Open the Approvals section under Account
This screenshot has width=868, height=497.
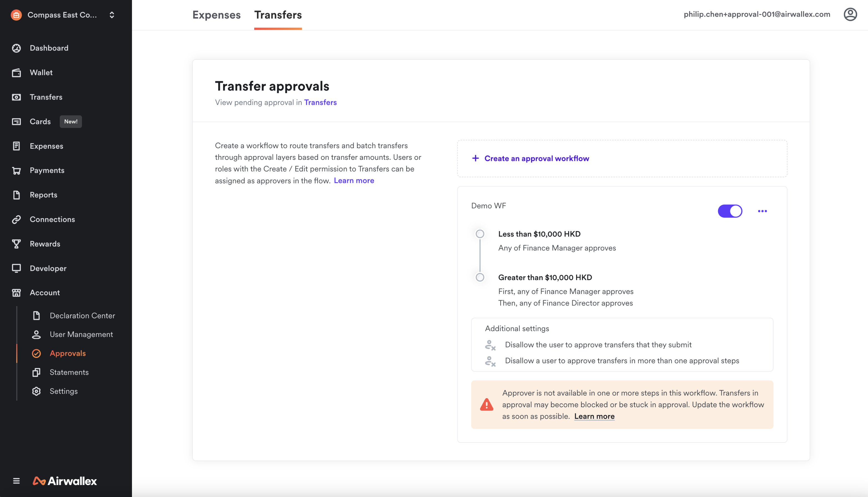point(67,353)
